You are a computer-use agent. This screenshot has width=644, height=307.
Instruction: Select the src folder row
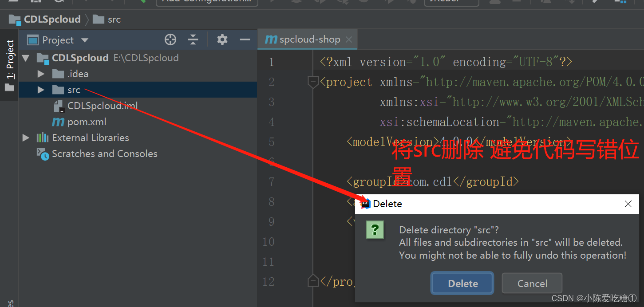[138, 90]
